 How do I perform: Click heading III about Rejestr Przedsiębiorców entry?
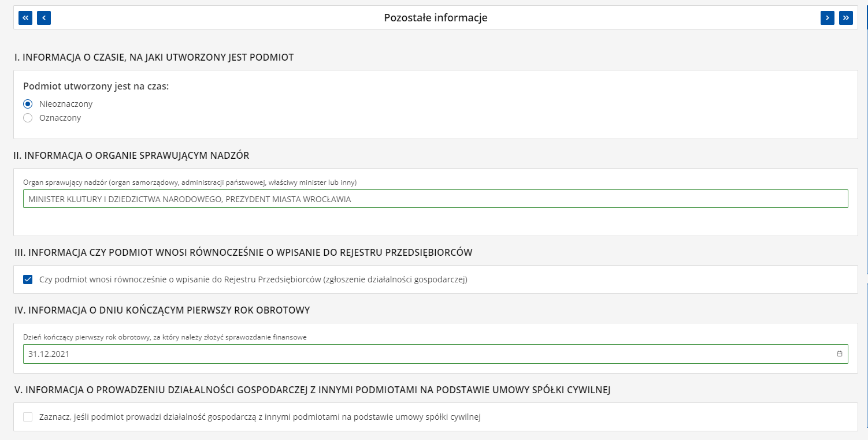coord(243,252)
